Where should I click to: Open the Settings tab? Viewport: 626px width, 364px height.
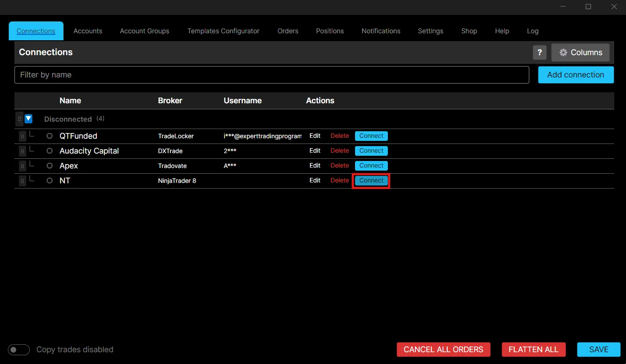click(x=431, y=31)
